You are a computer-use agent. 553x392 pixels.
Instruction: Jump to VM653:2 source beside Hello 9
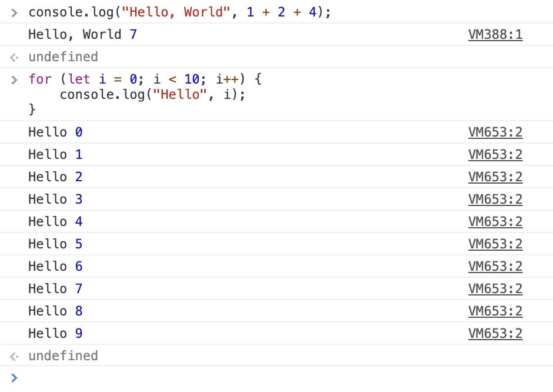[x=495, y=334]
